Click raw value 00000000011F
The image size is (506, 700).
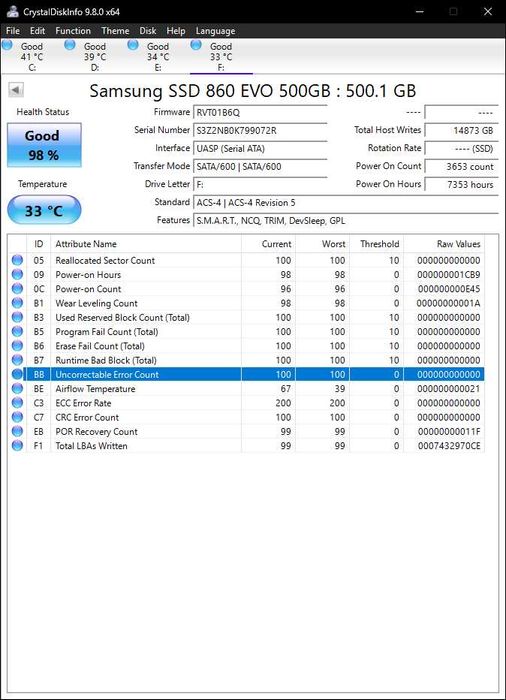point(449,432)
